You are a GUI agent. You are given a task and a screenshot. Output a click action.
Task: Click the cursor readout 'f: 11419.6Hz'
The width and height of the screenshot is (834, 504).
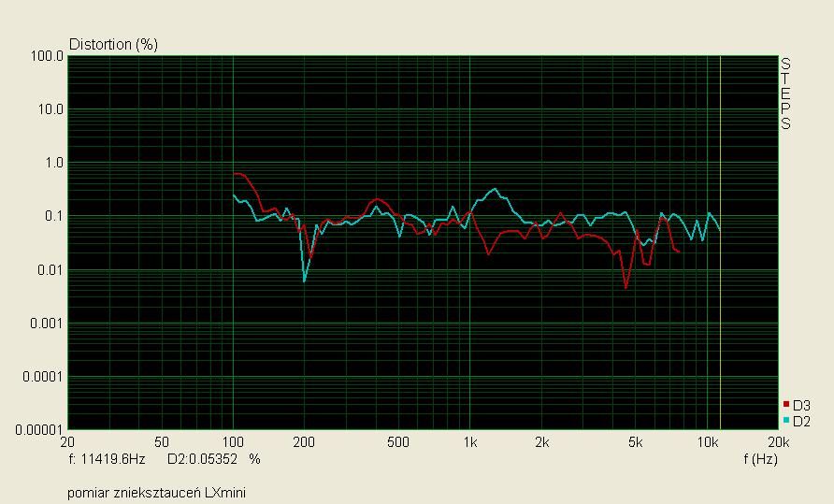(x=107, y=459)
